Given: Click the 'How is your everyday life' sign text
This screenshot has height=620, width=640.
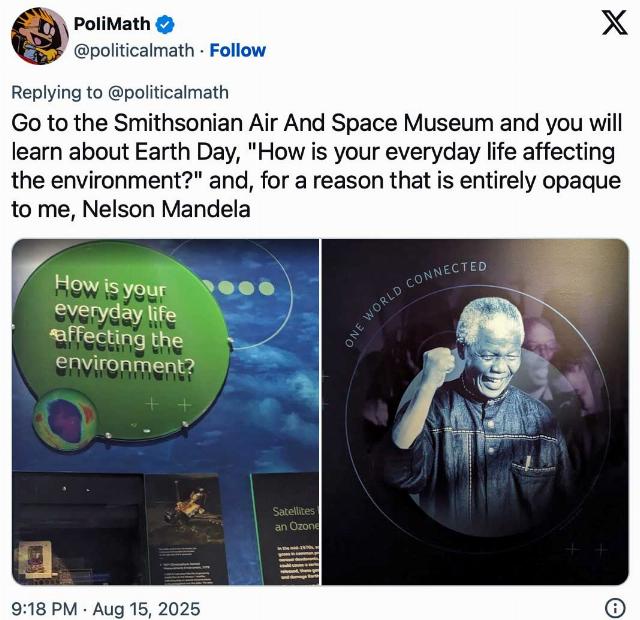Looking at the screenshot, I should (x=124, y=326).
